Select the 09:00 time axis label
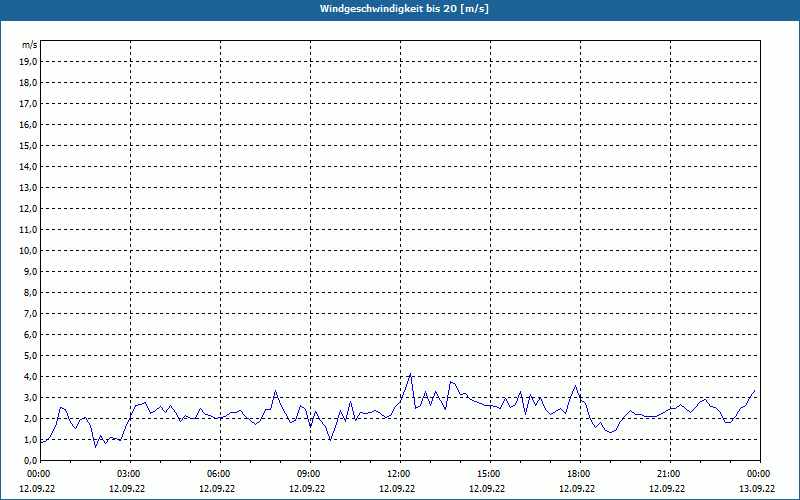The height and width of the screenshot is (500, 800). click(x=308, y=474)
